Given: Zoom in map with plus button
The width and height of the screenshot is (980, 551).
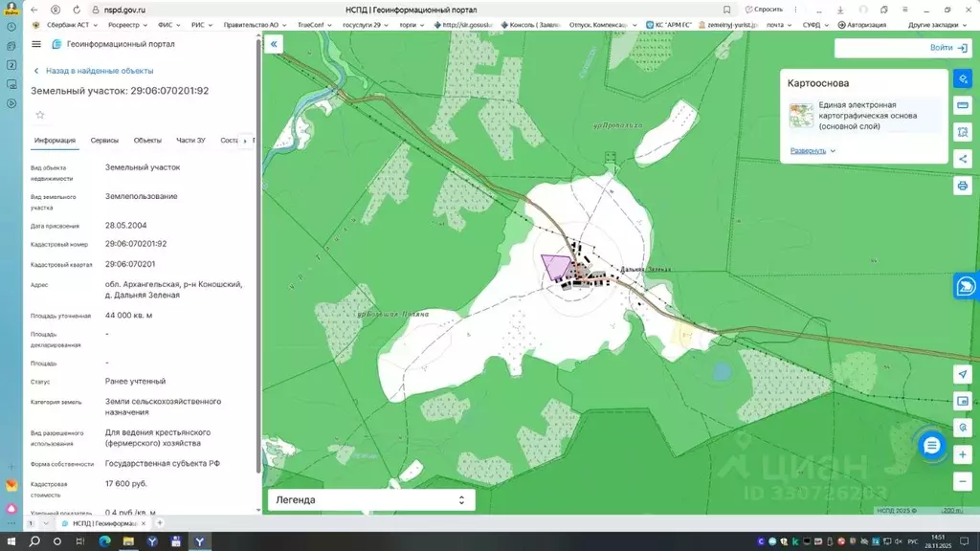Looking at the screenshot, I should click(963, 454).
